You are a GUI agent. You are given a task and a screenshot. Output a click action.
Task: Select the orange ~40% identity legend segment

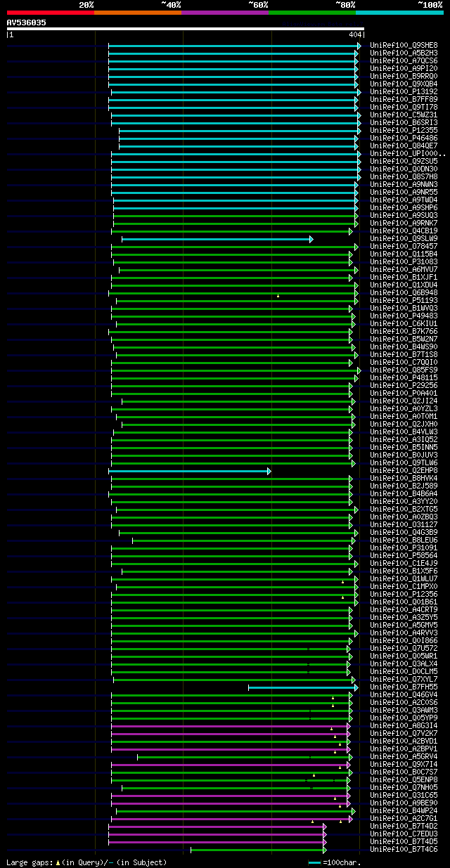click(x=138, y=13)
